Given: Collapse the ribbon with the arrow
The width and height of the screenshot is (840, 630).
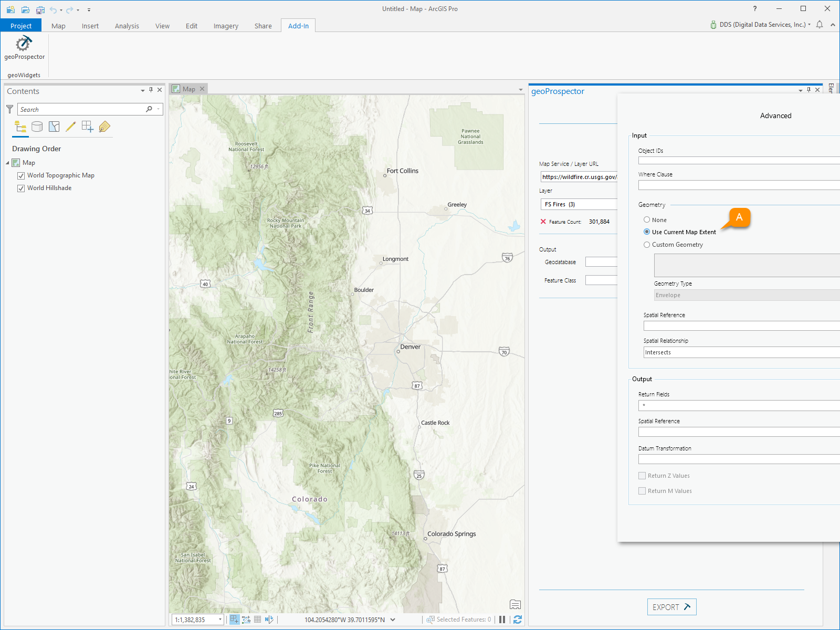Looking at the screenshot, I should [833, 25].
